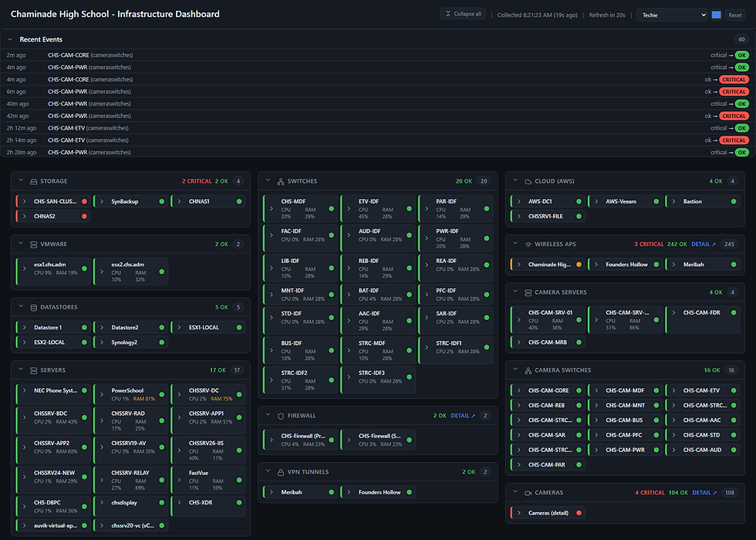The image size is (756, 540).
Task: Click the Refresh in 20s text
Action: 607,15
